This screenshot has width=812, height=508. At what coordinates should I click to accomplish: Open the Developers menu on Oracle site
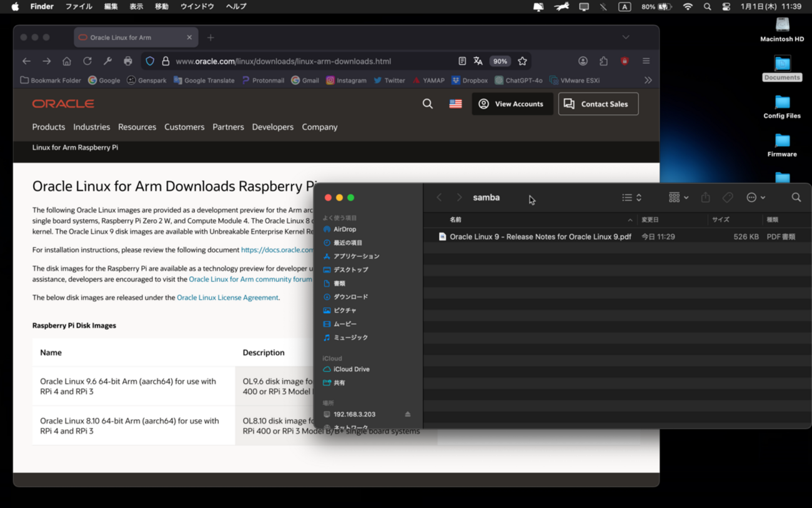pos(273,127)
